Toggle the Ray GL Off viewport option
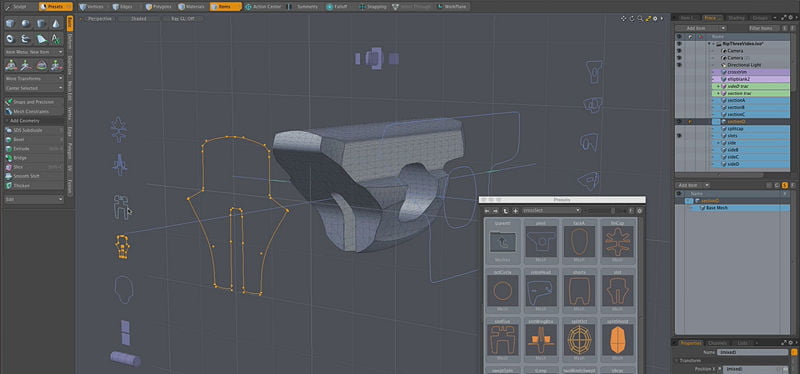Viewport: 800px width, 374px height. pyautogui.click(x=183, y=18)
